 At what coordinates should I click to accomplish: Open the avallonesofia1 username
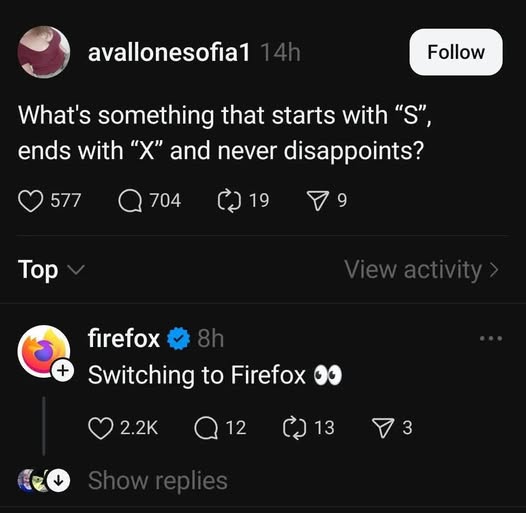tap(169, 53)
